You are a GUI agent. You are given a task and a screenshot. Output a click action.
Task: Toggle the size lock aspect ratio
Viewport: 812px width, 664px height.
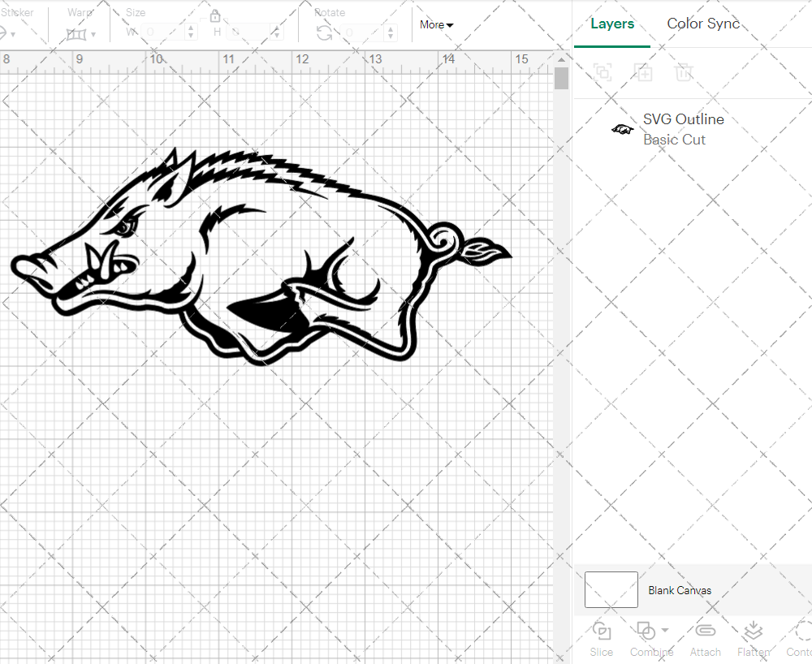215,16
